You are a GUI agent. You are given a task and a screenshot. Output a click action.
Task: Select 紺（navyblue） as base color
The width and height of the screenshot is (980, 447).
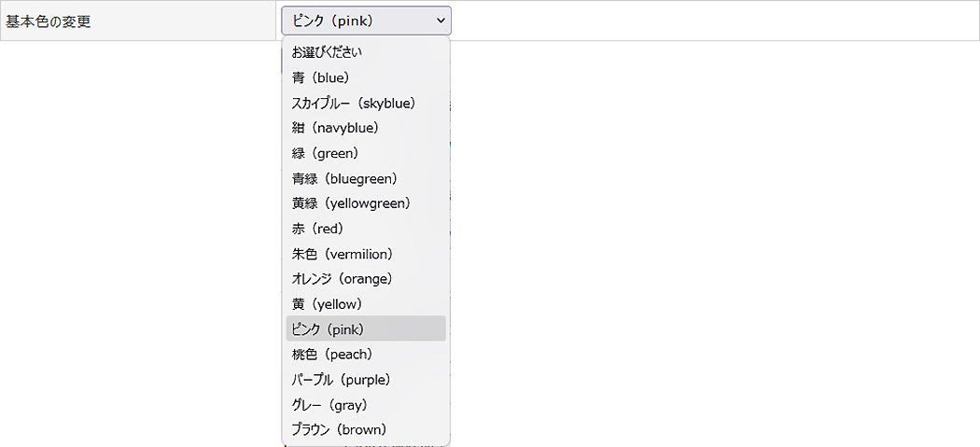pos(366,128)
